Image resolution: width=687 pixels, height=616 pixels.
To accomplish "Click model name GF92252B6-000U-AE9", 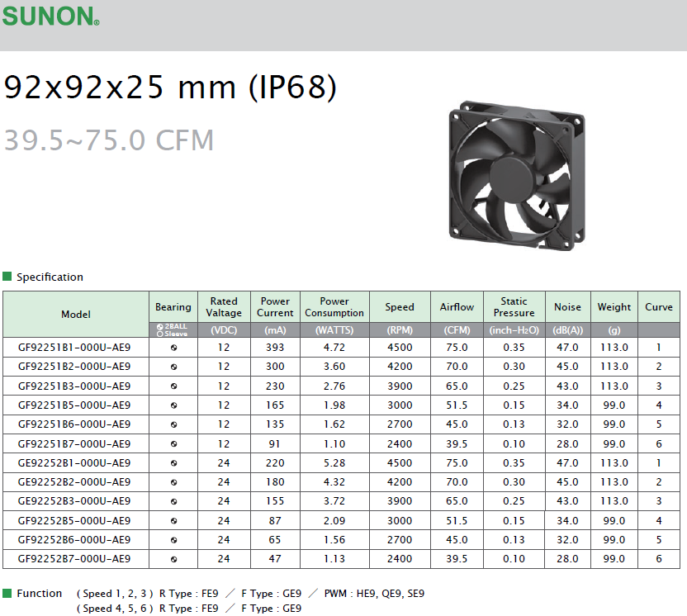I will (74, 540).
